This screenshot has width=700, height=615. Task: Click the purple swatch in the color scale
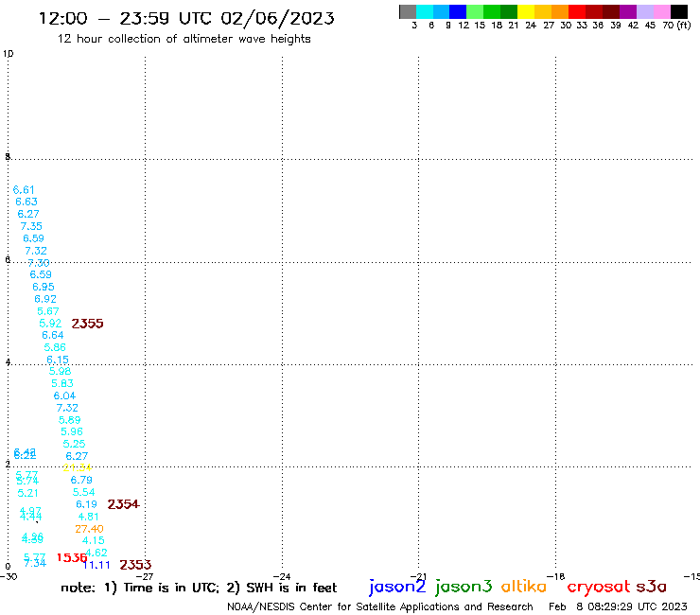click(628, 11)
